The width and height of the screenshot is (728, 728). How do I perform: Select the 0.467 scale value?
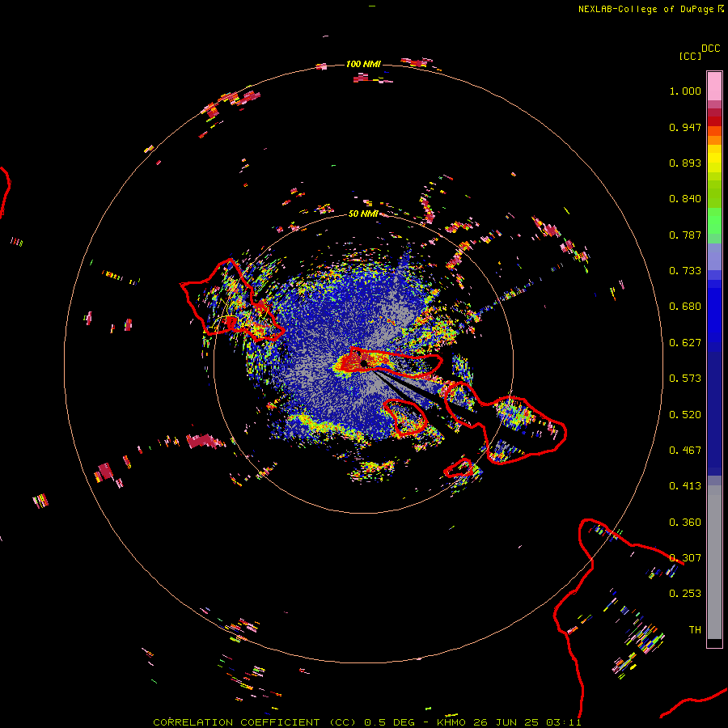[x=685, y=451]
